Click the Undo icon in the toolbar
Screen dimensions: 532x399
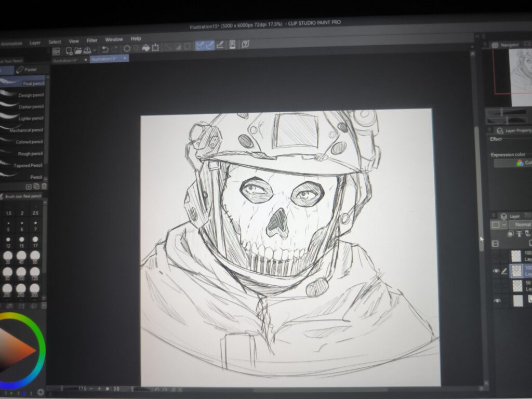[105, 50]
